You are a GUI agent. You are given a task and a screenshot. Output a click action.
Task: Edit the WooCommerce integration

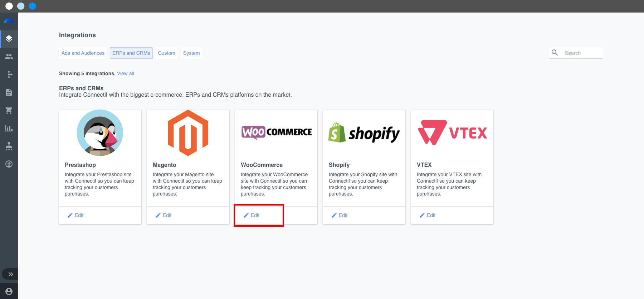point(252,215)
